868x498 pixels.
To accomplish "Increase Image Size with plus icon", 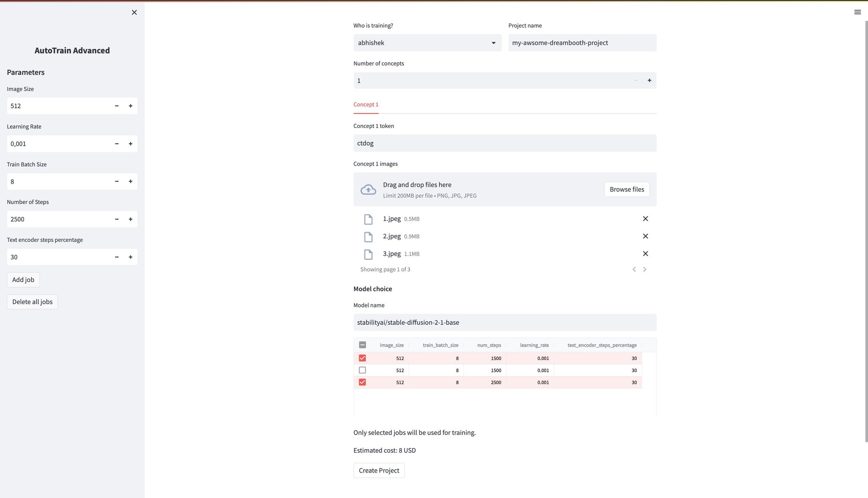I will [x=131, y=106].
